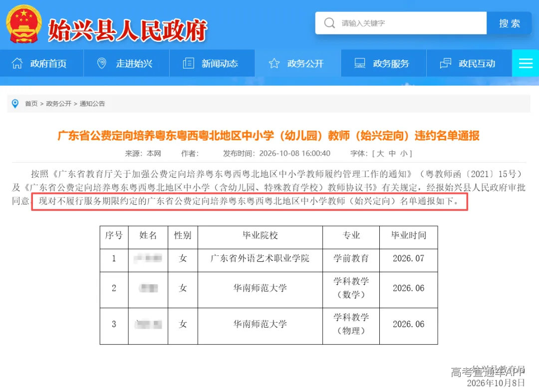Click the national emblem logo

pyautogui.click(x=24, y=25)
